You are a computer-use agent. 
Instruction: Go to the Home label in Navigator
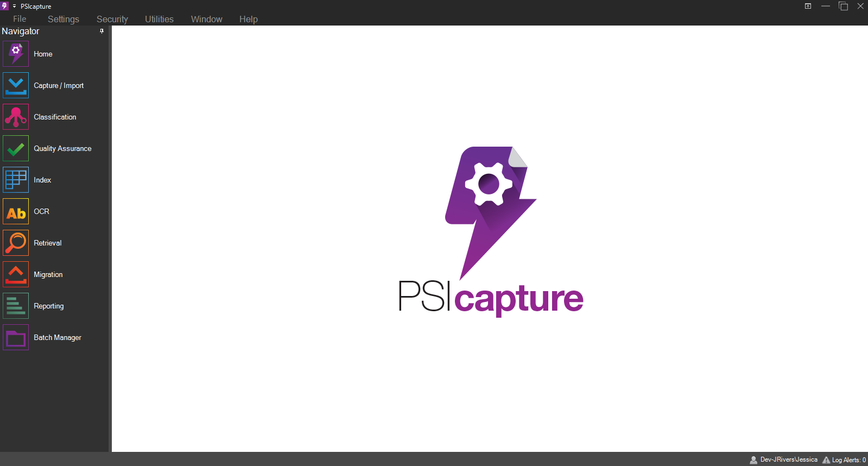coord(43,54)
